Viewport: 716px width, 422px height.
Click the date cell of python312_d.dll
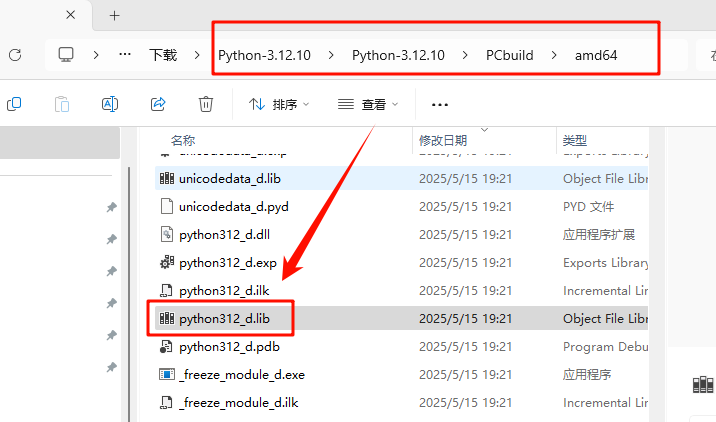tap(465, 234)
